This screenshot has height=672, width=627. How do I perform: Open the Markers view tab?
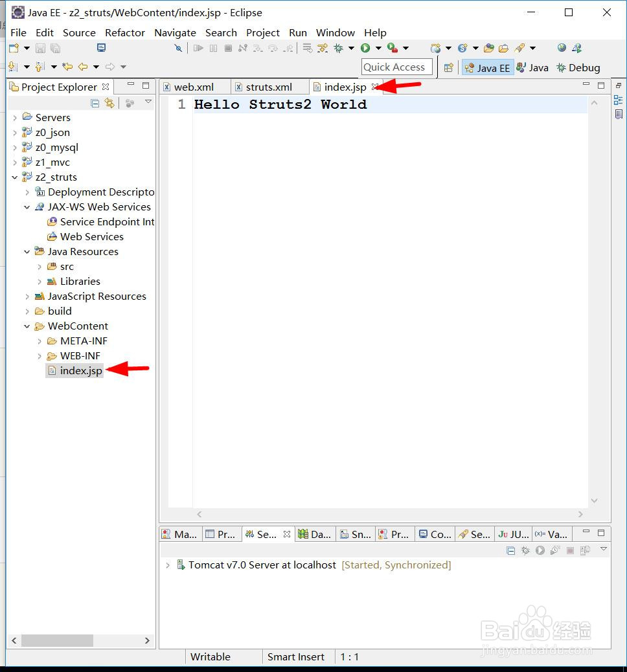coord(180,534)
